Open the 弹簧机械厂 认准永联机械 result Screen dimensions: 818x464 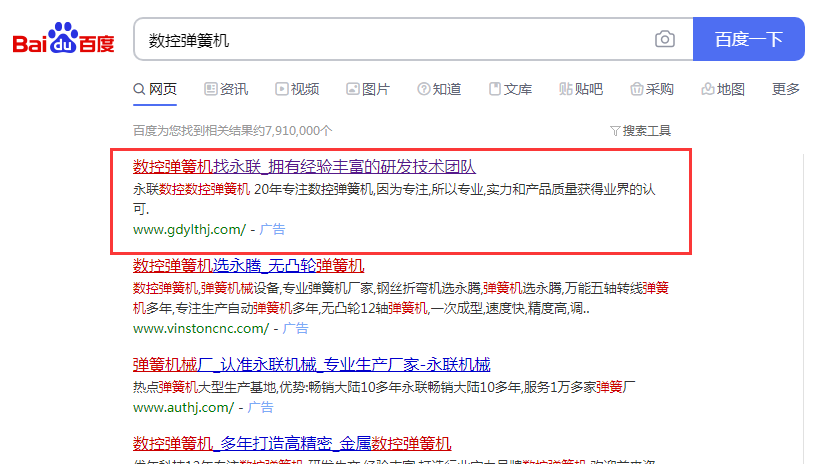[x=311, y=364]
